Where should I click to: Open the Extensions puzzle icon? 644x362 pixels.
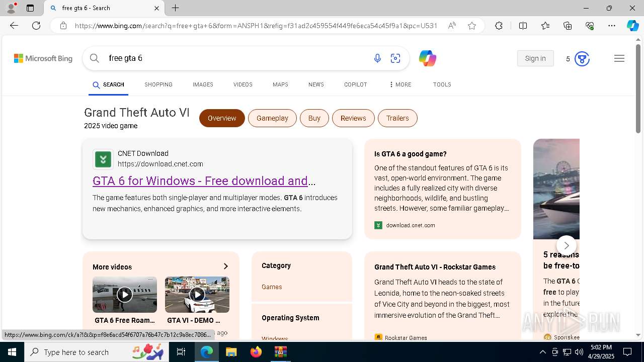click(x=499, y=26)
